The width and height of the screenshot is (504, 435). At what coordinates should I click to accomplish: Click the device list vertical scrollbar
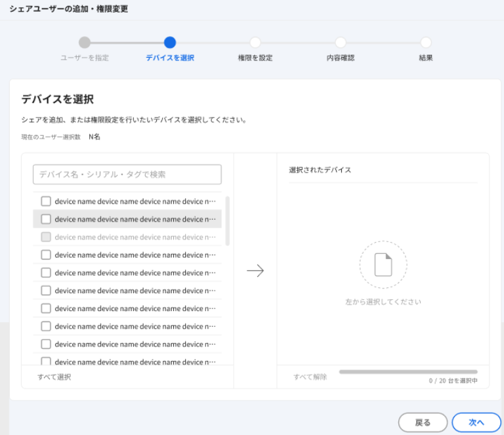pos(228,221)
